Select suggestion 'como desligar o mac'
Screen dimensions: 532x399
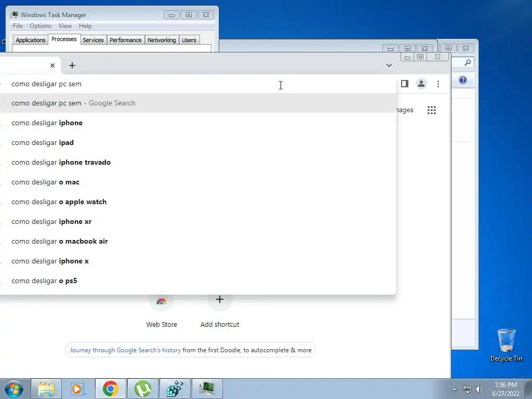tap(198, 182)
